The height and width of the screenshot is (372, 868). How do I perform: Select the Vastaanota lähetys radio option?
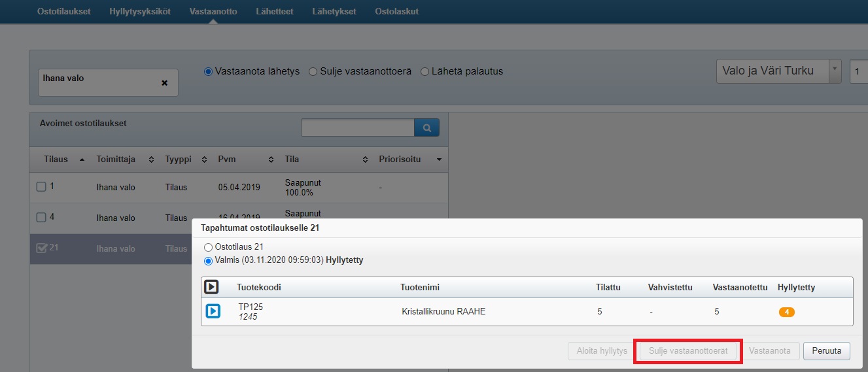pos(209,71)
